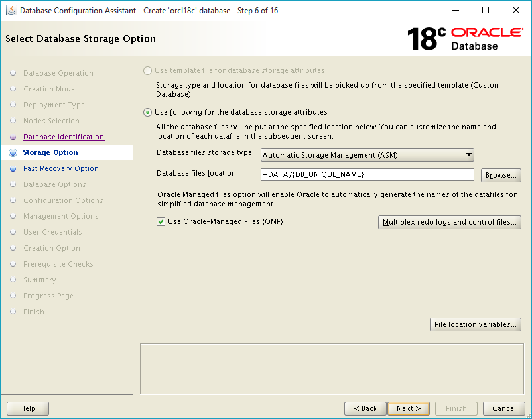
Task: Click the 'Database files storage type:' label
Action: click(x=205, y=153)
